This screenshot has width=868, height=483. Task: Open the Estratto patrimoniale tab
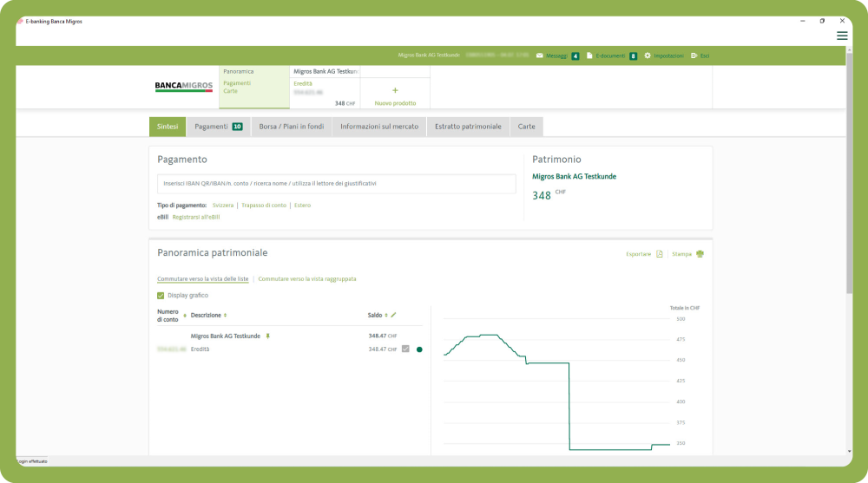pos(468,127)
